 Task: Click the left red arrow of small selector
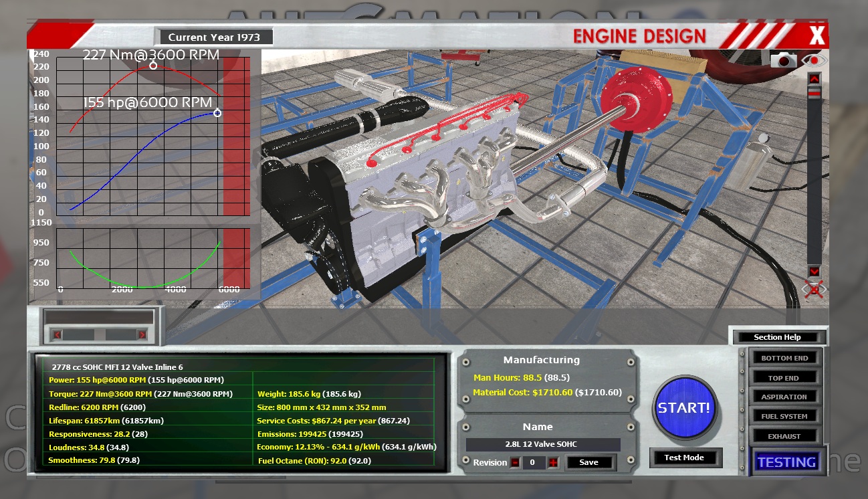coord(58,334)
